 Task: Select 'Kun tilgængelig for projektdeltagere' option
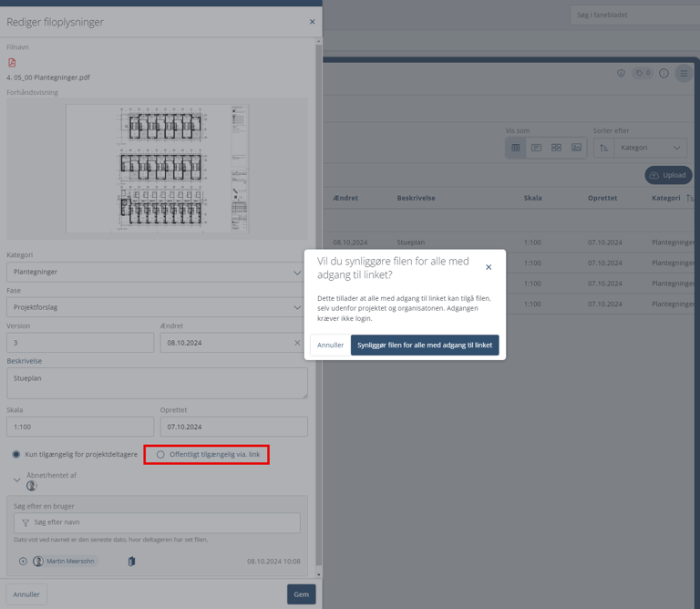coord(16,454)
